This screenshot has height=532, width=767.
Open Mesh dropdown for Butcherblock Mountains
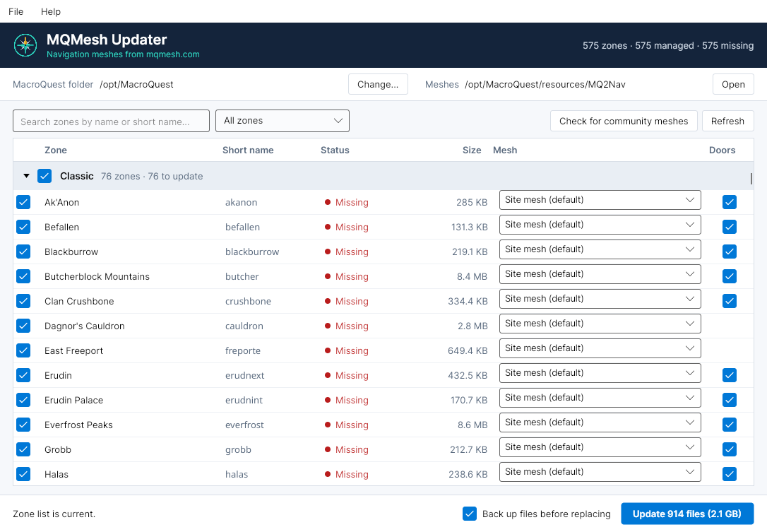tap(600, 274)
